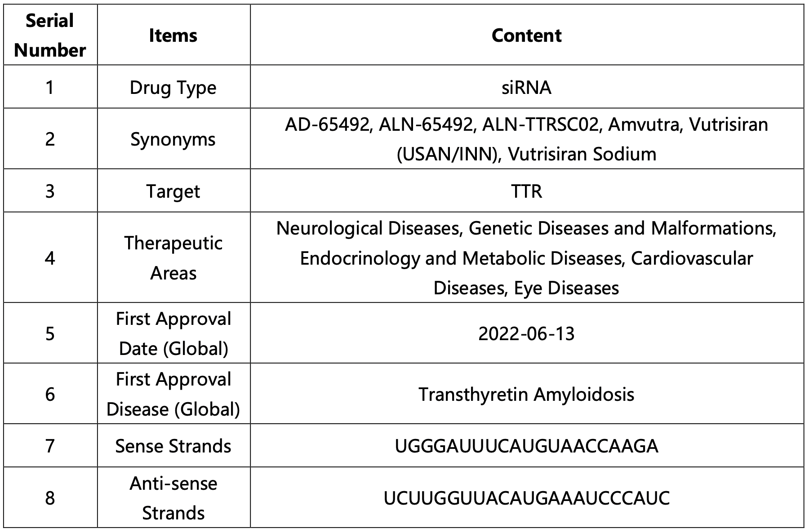This screenshot has height=532, width=809.
Task: Select the Synonyms label cell
Action: click(173, 139)
